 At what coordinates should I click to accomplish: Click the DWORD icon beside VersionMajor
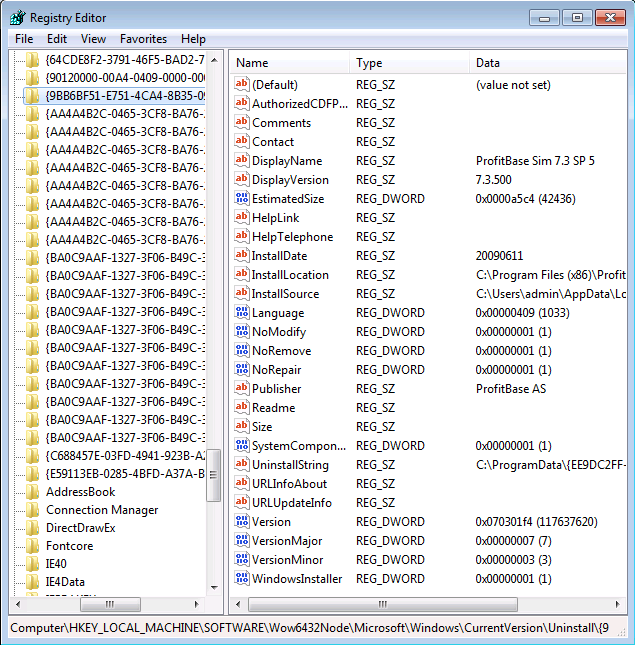click(x=242, y=540)
